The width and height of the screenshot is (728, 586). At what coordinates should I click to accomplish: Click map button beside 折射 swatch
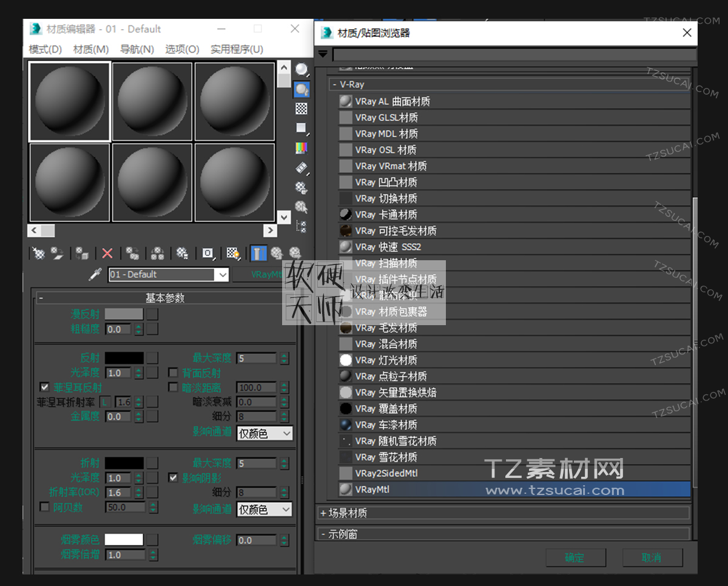(152, 463)
